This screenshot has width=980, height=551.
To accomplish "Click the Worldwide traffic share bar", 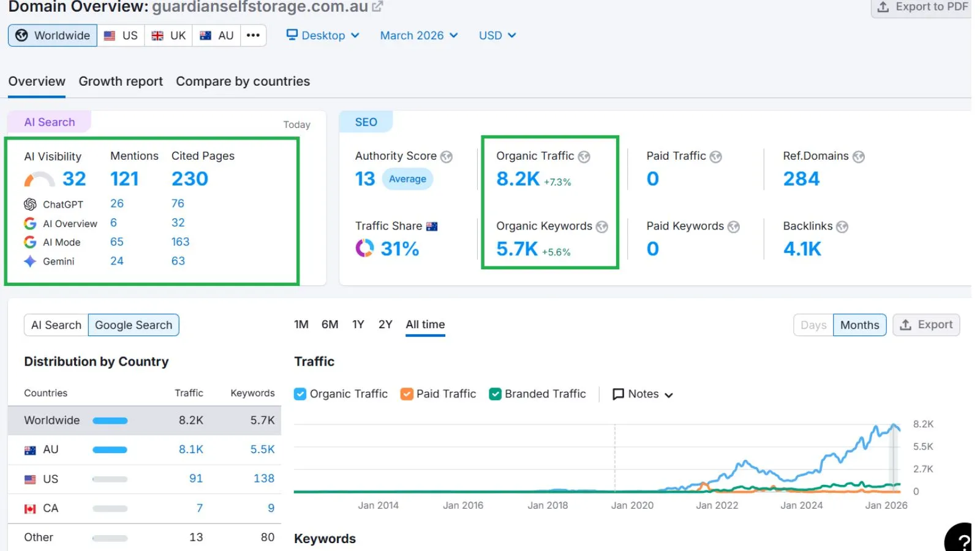I will 110,421.
